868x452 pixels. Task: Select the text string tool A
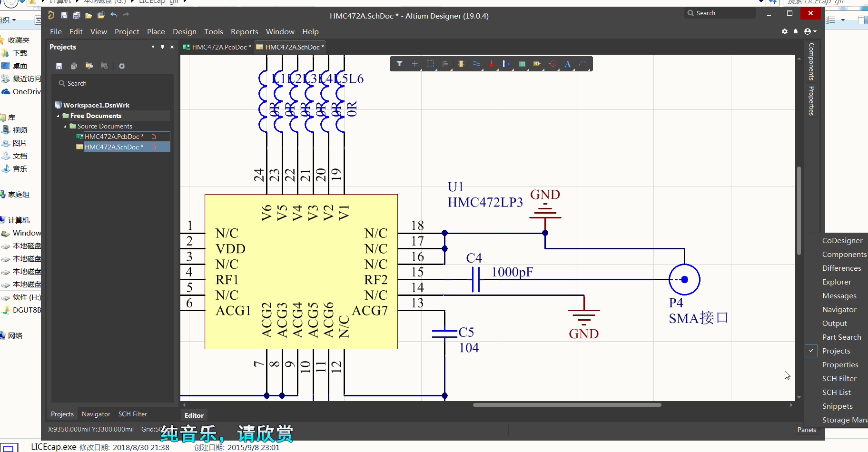[568, 64]
